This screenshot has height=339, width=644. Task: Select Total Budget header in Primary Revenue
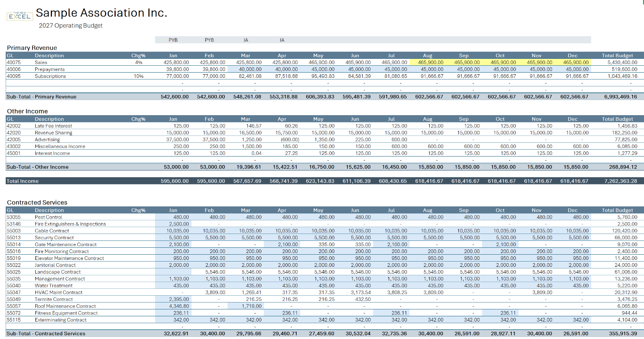(x=617, y=56)
